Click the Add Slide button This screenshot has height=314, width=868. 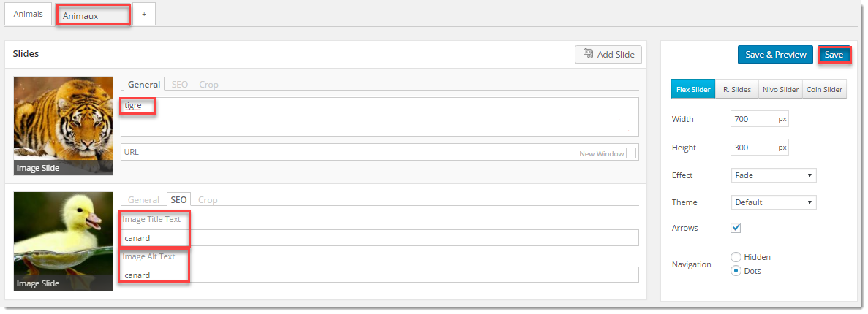(608, 54)
